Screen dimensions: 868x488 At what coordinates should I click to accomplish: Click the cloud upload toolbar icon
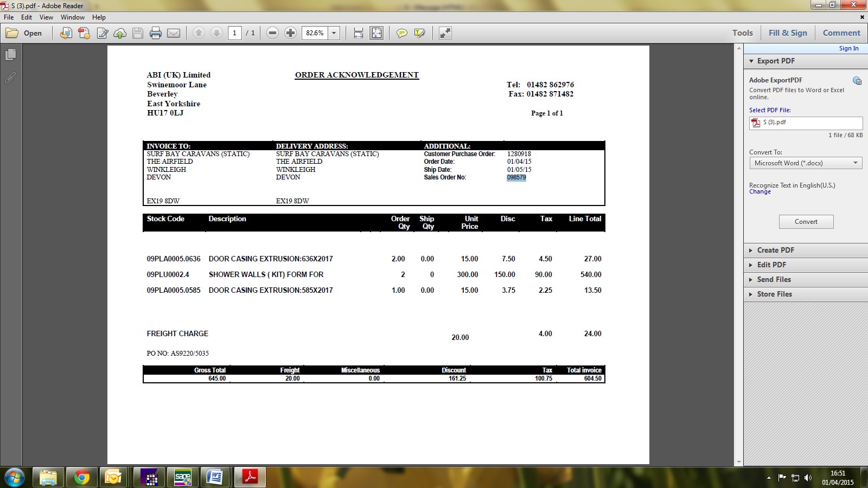tap(120, 33)
